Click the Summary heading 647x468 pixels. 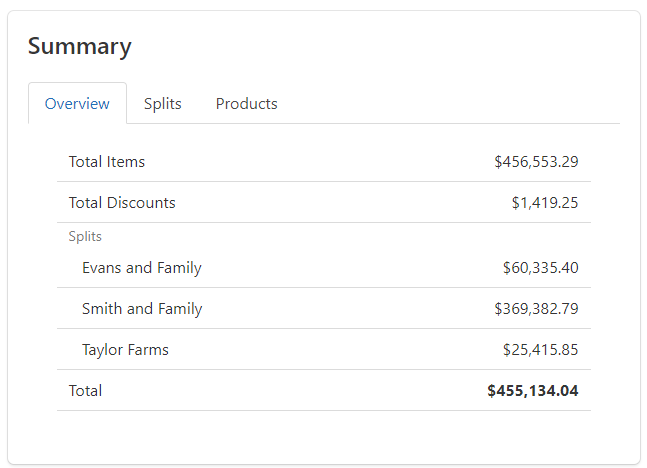tap(80, 46)
